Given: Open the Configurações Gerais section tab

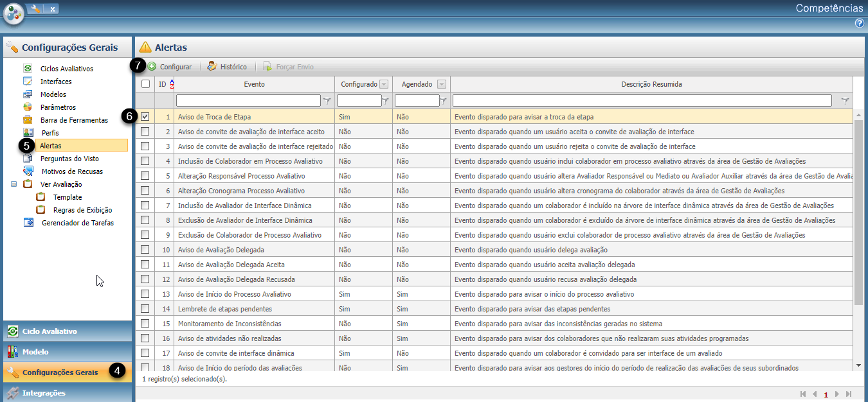Looking at the screenshot, I should click(68, 372).
